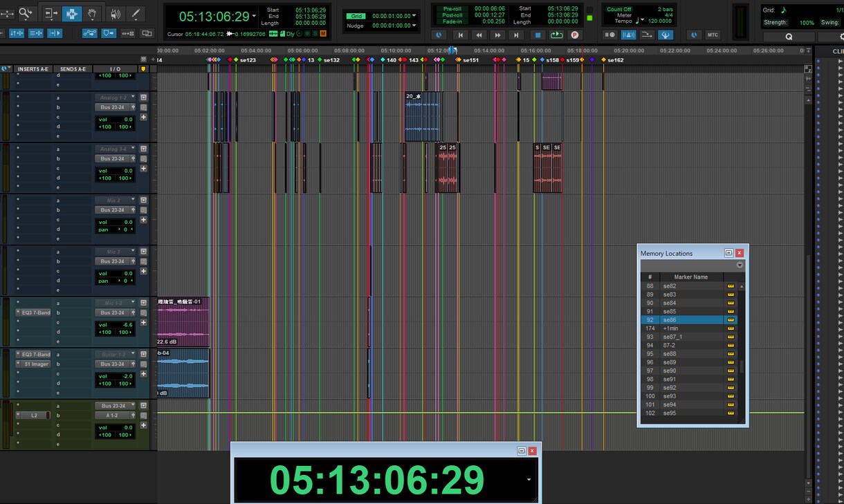Pick the Scrubber speaker tool

pyautogui.click(x=115, y=13)
